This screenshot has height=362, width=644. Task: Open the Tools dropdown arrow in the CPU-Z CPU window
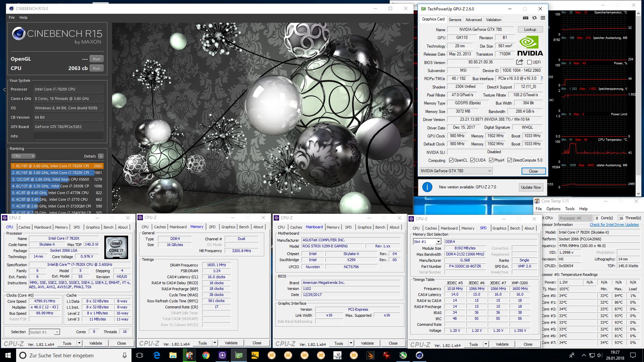pyautogui.click(x=79, y=343)
